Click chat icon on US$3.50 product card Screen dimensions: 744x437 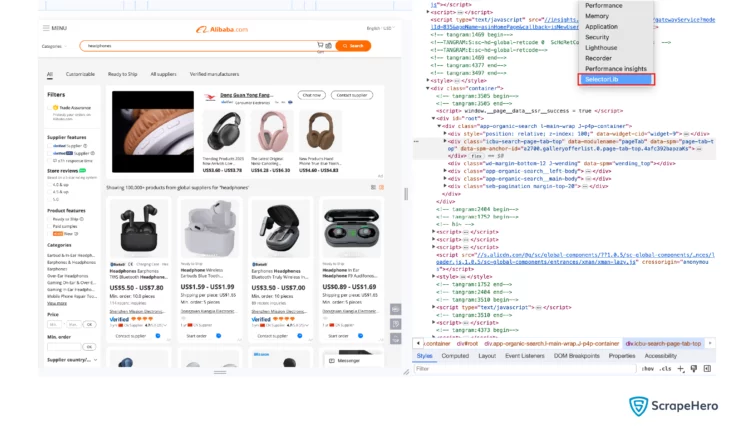coord(300,336)
